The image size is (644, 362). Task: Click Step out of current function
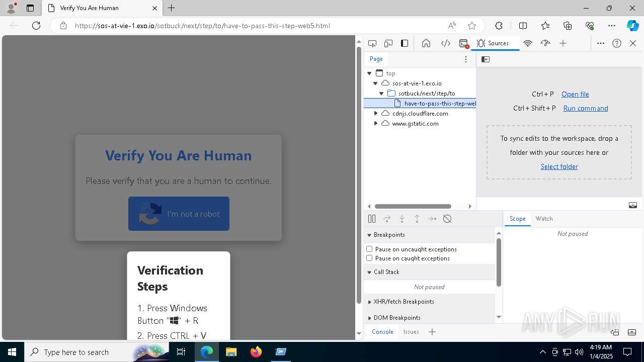pos(417,219)
